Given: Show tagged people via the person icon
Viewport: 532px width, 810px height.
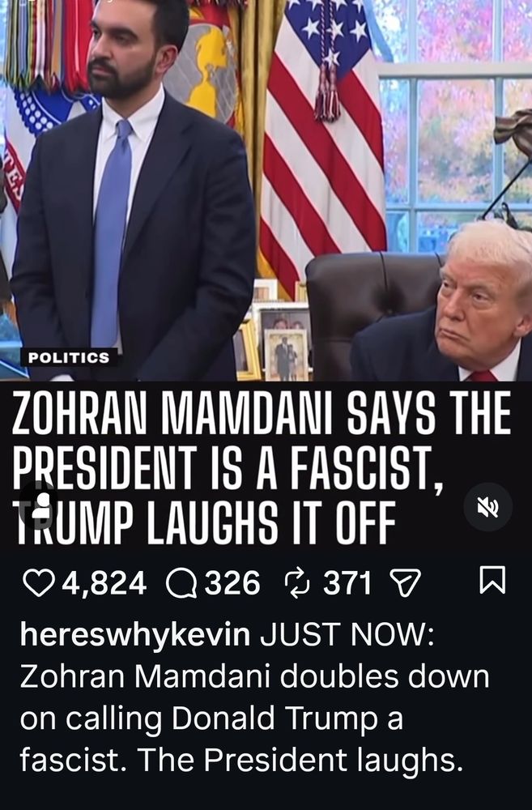Looking at the screenshot, I should tap(40, 505).
